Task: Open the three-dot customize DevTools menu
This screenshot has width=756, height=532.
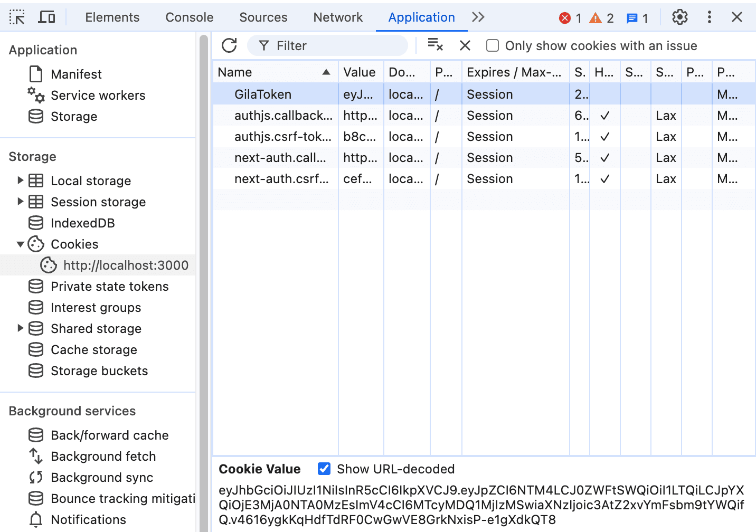Action: pyautogui.click(x=709, y=17)
